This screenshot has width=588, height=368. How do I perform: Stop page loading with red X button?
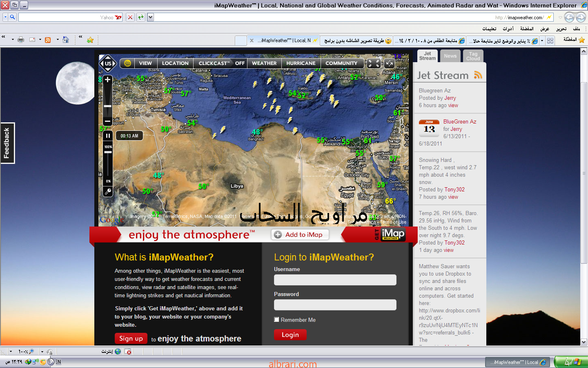pyautogui.click(x=130, y=17)
